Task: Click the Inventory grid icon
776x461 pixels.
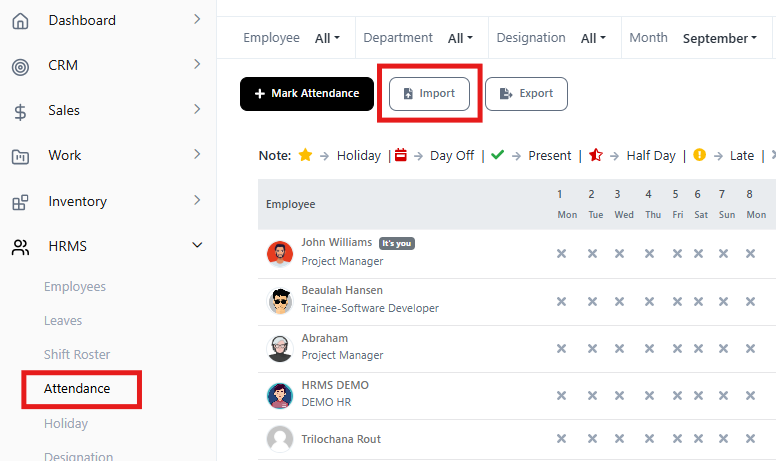Action: 20,202
